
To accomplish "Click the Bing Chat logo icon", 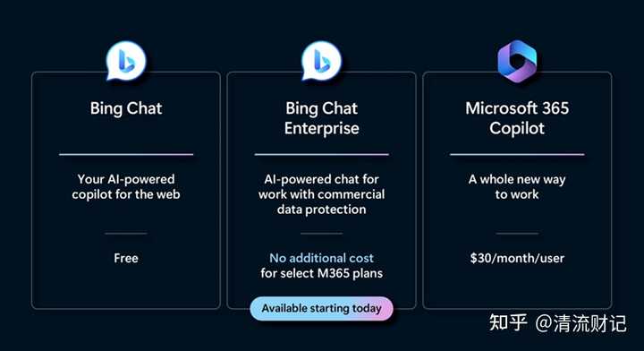I will tap(126, 61).
